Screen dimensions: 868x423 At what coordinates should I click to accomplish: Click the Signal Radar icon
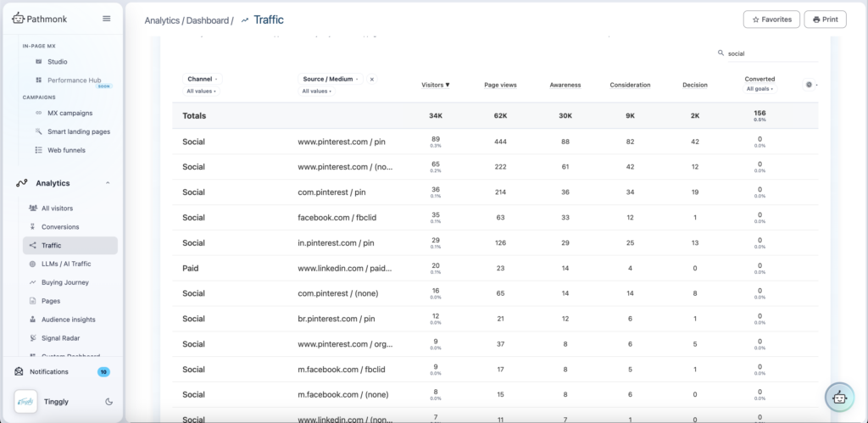click(x=33, y=337)
